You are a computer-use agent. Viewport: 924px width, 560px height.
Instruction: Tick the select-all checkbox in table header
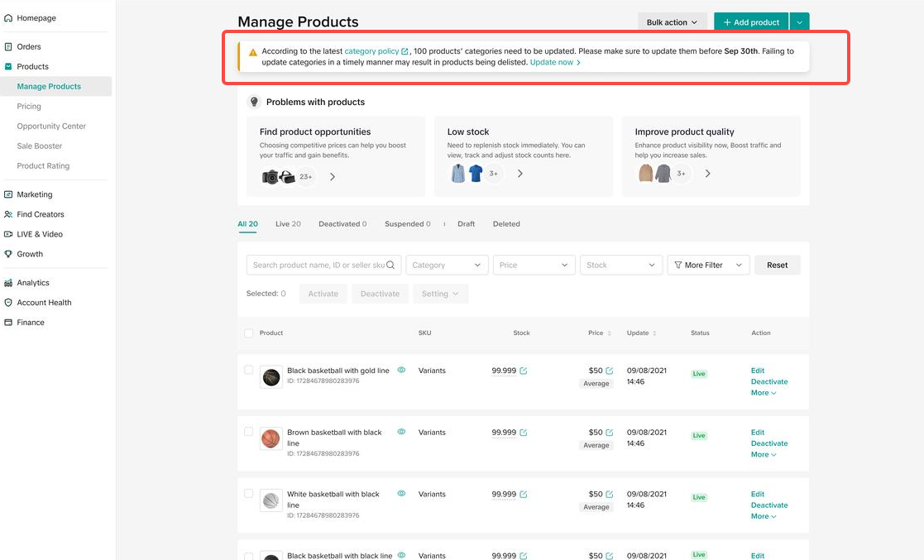coord(249,333)
